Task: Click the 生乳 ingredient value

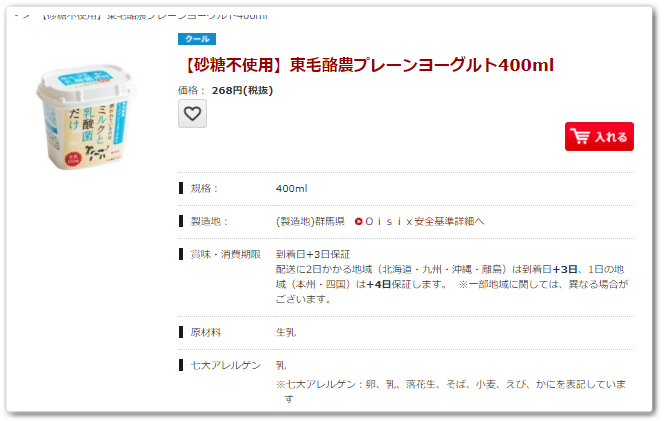Action: coord(286,332)
